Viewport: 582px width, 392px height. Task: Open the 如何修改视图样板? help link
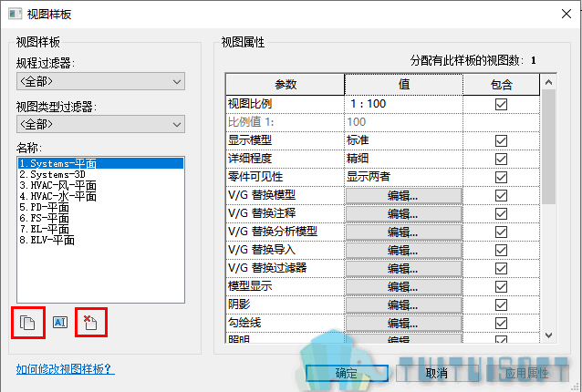coord(66,369)
